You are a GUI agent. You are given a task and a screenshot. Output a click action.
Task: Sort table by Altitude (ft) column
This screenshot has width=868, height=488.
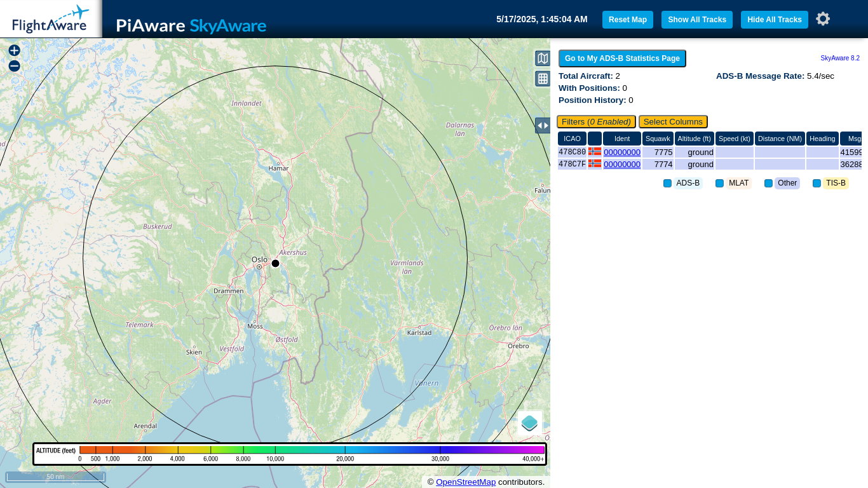[x=694, y=139]
